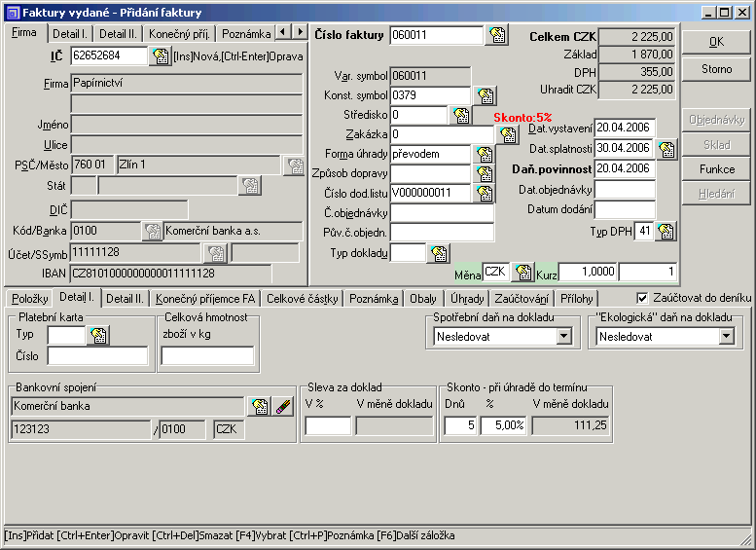756x550 pixels.
Task: Open bank selection icon in Bankovní spojení
Action: coord(260,407)
